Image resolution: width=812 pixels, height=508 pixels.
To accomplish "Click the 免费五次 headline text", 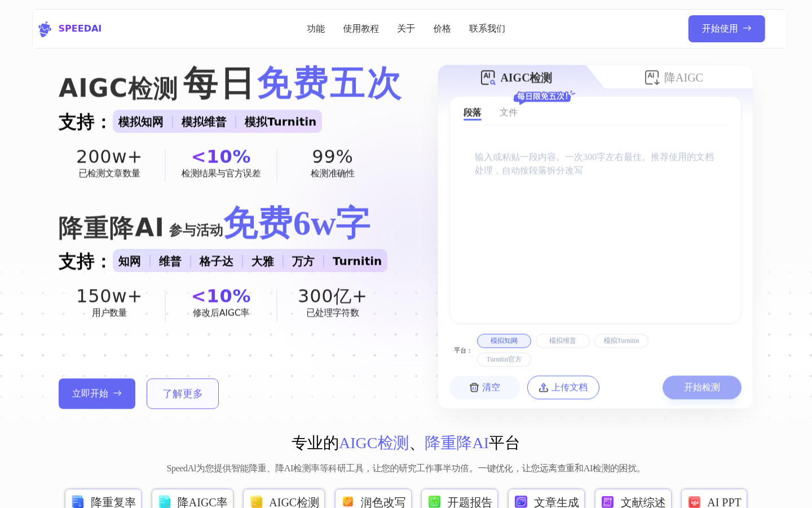I will (329, 84).
